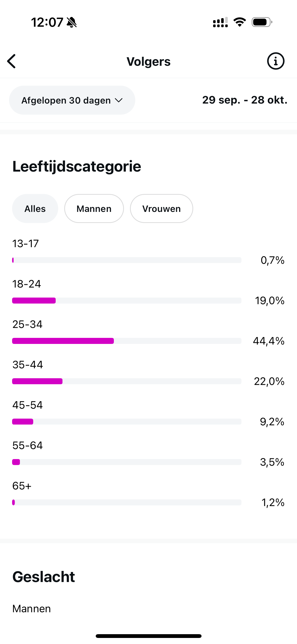This screenshot has width=297, height=644.
Task: Tap the silent mode bell icon
Action: [72, 22]
